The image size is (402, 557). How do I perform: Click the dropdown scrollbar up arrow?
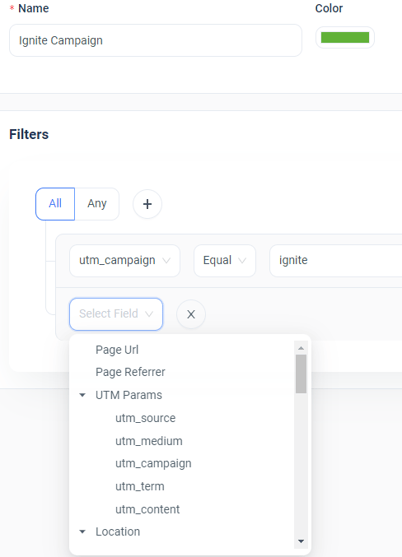301,348
